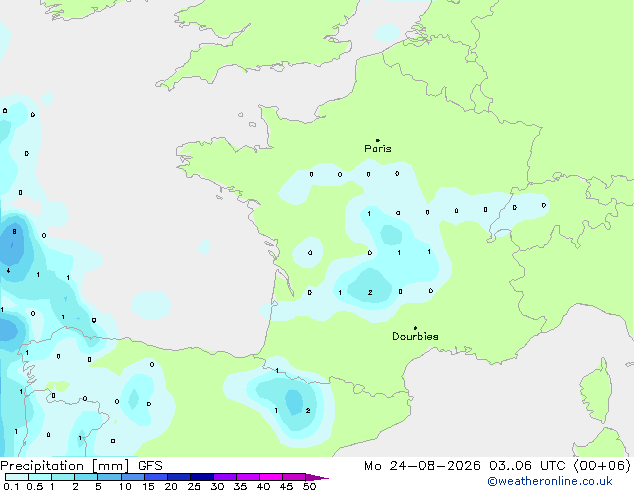Click the '10' legend scale value
This screenshot has height=490, width=634.
click(x=125, y=486)
